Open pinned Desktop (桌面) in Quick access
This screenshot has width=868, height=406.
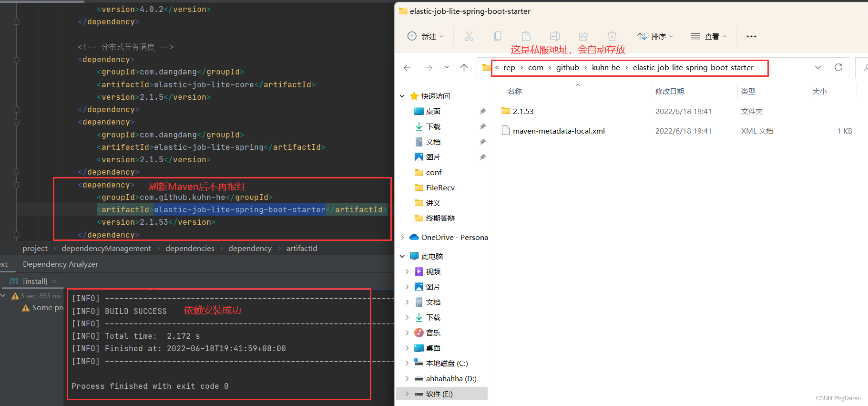[x=433, y=111]
